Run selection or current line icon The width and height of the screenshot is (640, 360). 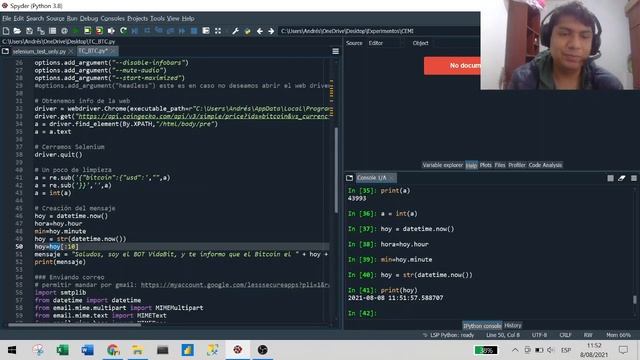111,31
